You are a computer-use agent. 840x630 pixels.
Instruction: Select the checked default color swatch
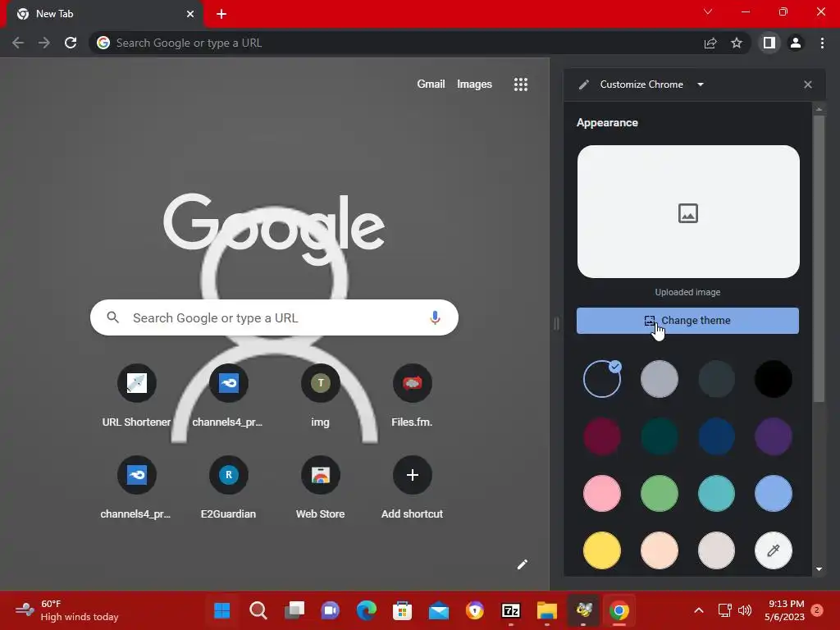[x=602, y=379]
